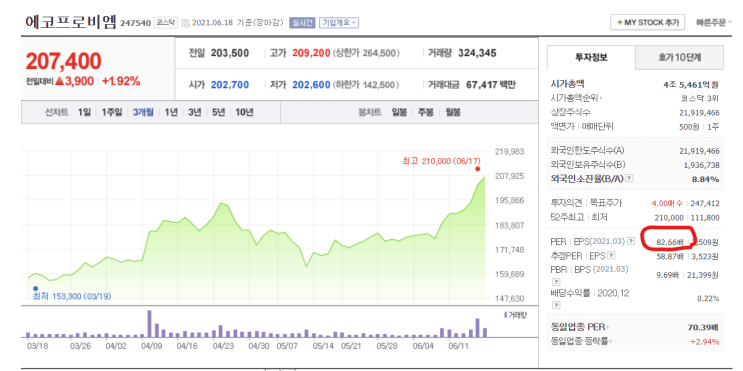Click the percentage change +1.92%
Image resolution: width=743 pixels, height=371 pixels.
pyautogui.click(x=121, y=81)
